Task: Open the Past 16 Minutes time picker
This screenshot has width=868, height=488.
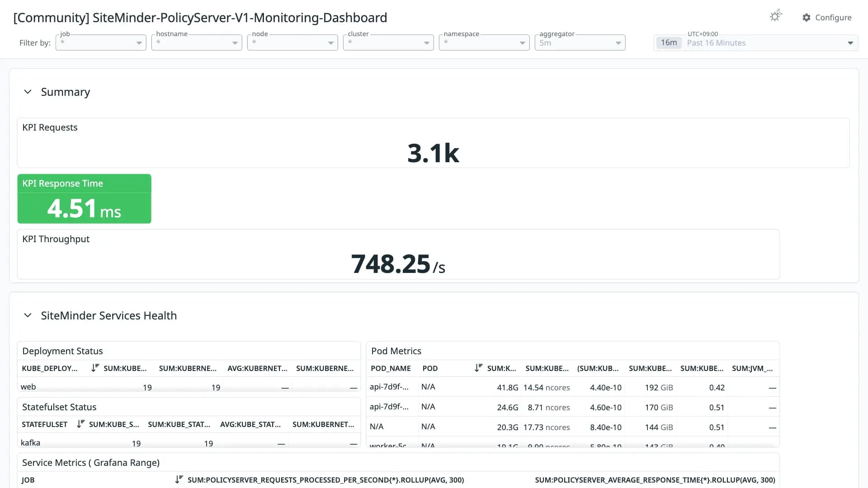Action: 755,43
